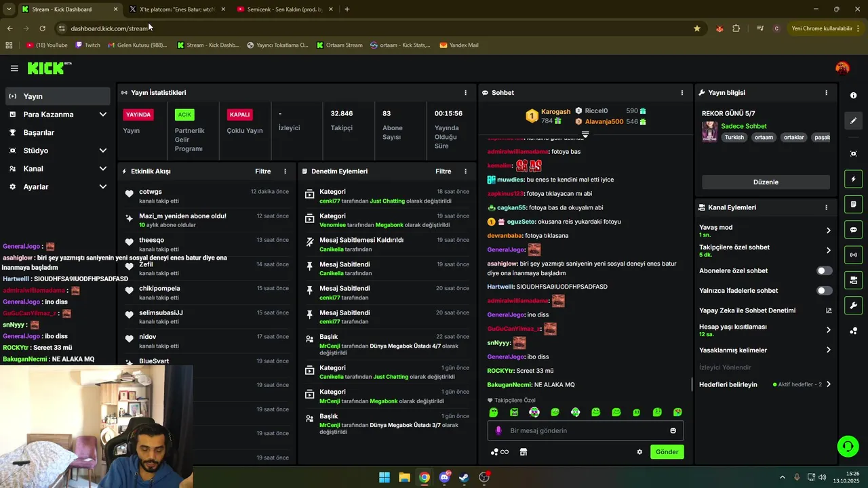The width and height of the screenshot is (868, 488).
Task: Open Steam from taskbar
Action: [464, 477]
